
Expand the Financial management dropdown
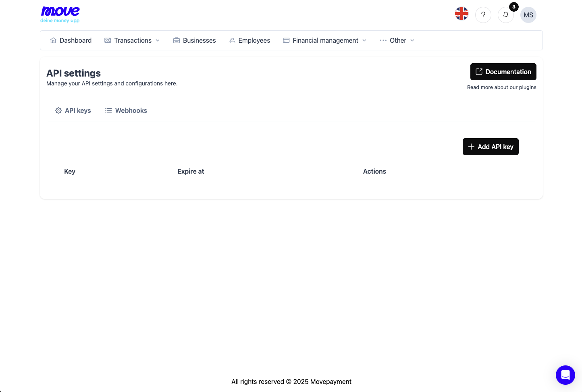coord(325,40)
